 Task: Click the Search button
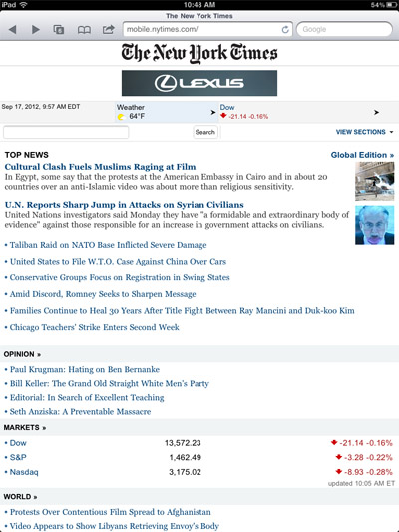(205, 132)
